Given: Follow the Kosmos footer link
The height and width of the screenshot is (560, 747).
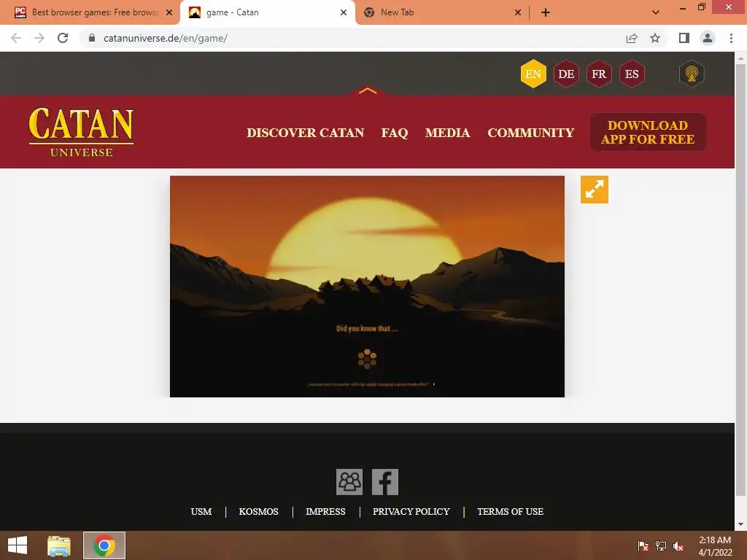Looking at the screenshot, I should click(x=259, y=511).
